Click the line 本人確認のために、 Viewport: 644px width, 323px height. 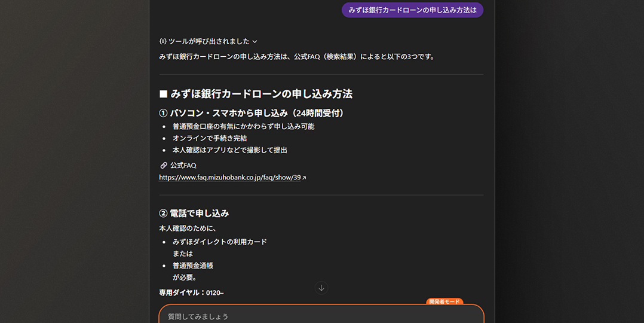click(x=188, y=228)
